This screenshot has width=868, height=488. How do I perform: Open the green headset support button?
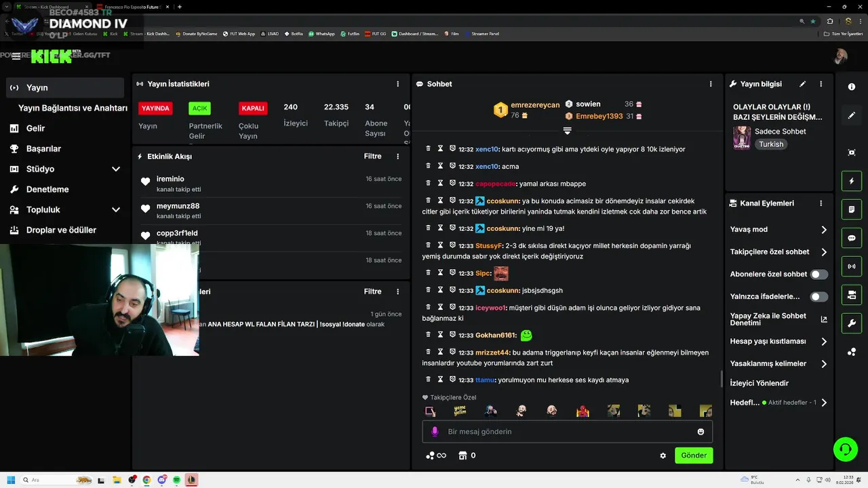tap(846, 449)
